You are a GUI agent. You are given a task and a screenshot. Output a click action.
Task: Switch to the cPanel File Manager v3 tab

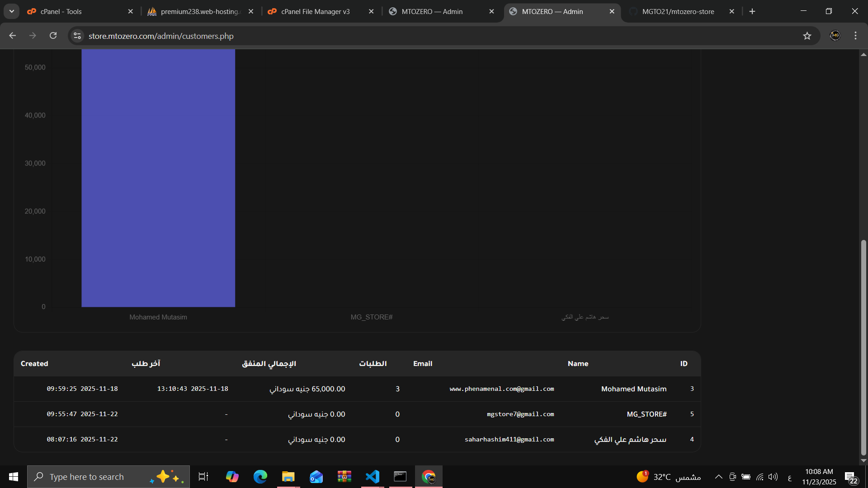pos(316,11)
